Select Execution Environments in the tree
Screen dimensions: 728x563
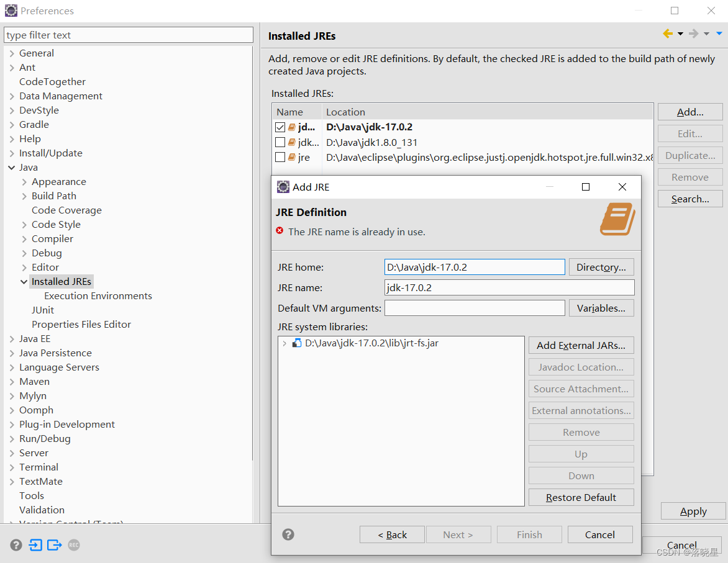click(98, 296)
